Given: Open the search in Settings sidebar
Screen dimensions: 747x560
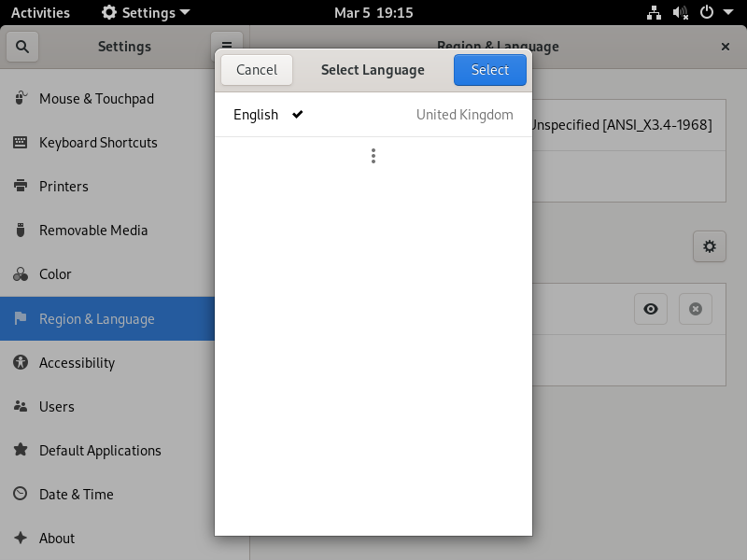Looking at the screenshot, I should (22, 46).
